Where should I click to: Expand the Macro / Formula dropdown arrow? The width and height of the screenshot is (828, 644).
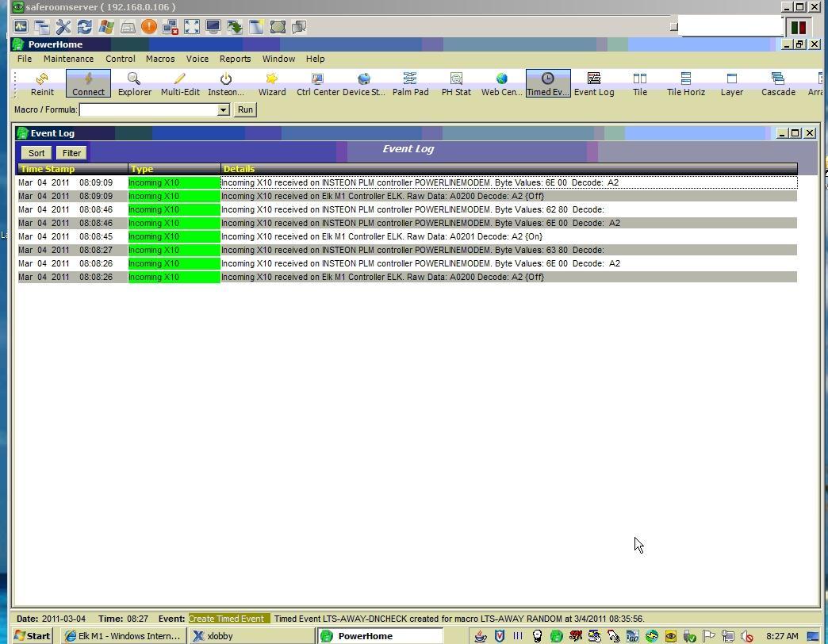click(224, 109)
